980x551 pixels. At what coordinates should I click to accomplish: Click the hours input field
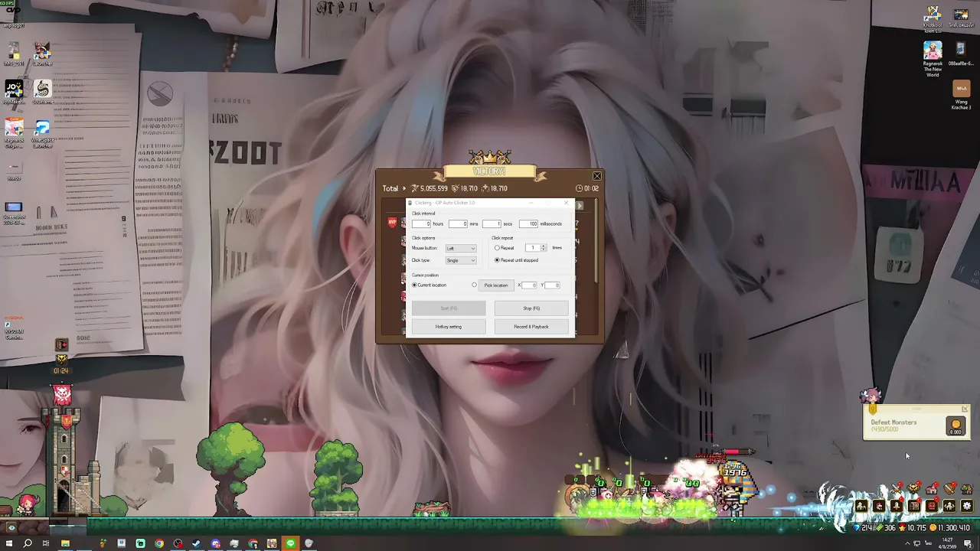pyautogui.click(x=422, y=223)
